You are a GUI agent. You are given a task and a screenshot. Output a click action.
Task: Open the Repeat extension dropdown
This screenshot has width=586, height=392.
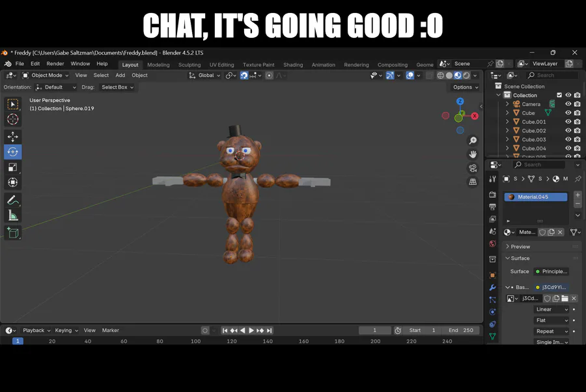pyautogui.click(x=551, y=331)
